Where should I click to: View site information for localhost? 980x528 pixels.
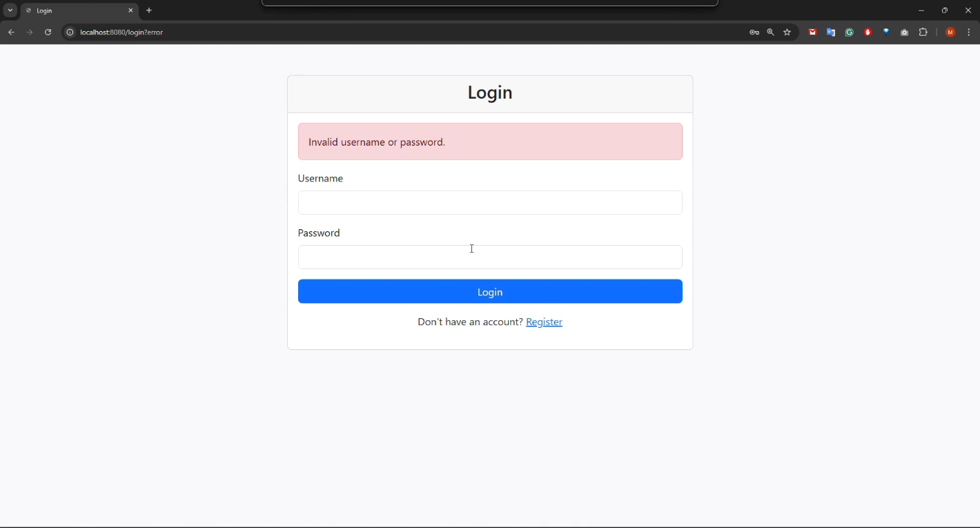tap(70, 32)
